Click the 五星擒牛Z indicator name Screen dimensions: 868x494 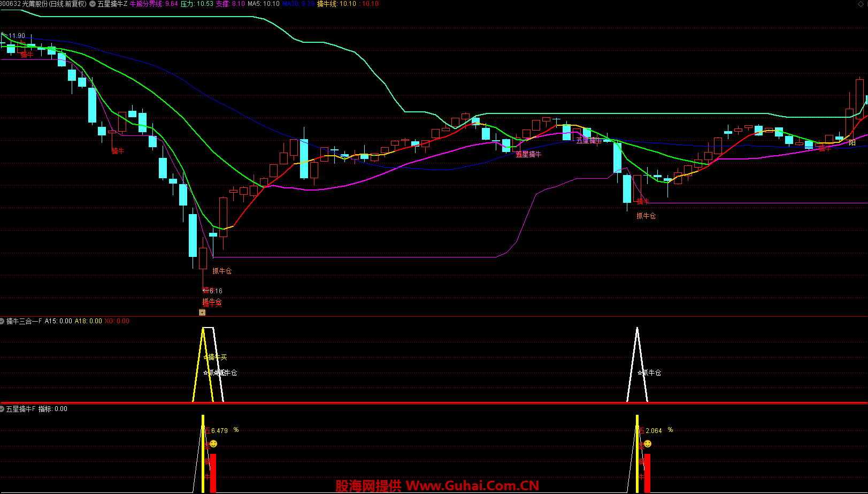click(x=112, y=4)
